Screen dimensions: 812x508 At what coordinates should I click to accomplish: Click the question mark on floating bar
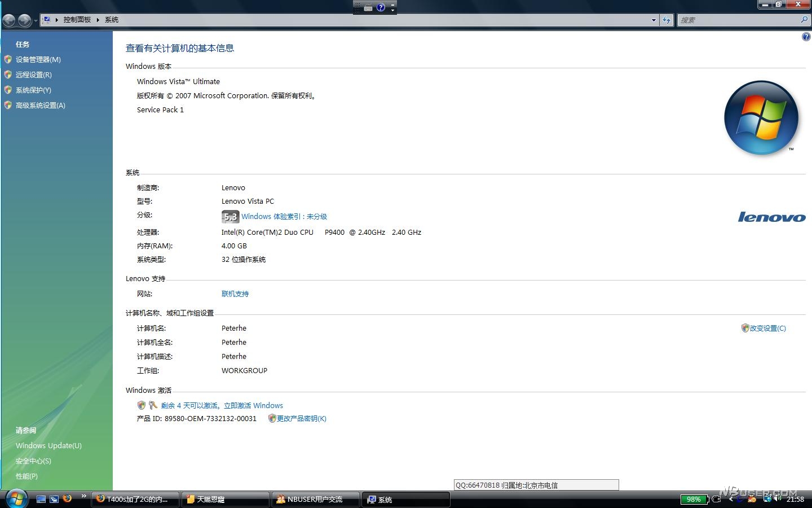tap(381, 7)
